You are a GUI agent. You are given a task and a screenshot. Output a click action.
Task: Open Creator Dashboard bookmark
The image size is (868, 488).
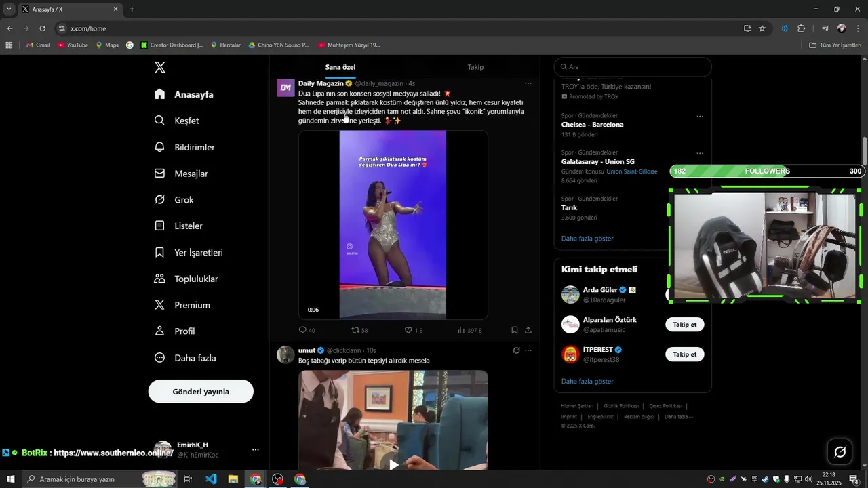[x=172, y=45]
